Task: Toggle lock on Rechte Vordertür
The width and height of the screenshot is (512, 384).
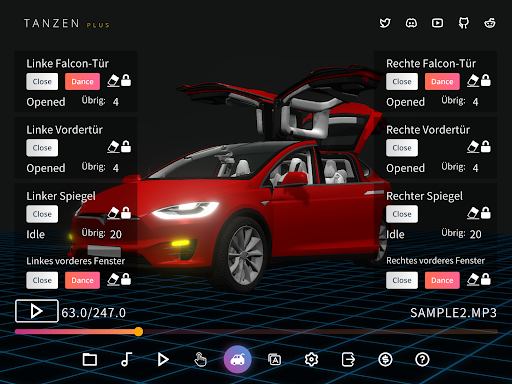Action: point(486,147)
